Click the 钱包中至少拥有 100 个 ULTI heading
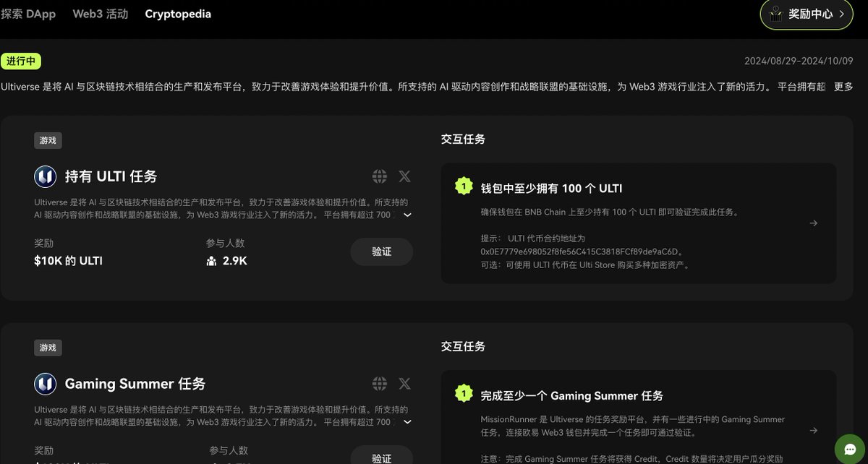 click(551, 189)
